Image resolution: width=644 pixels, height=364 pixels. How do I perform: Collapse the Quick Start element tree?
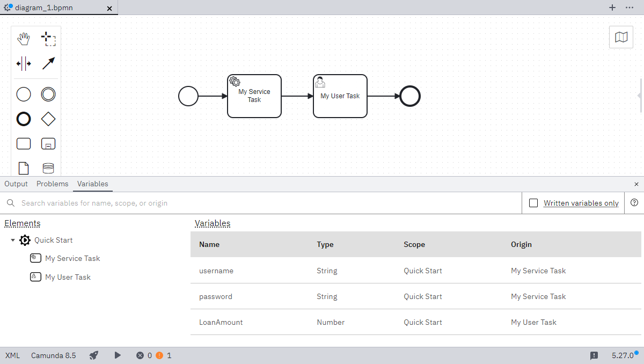point(12,240)
